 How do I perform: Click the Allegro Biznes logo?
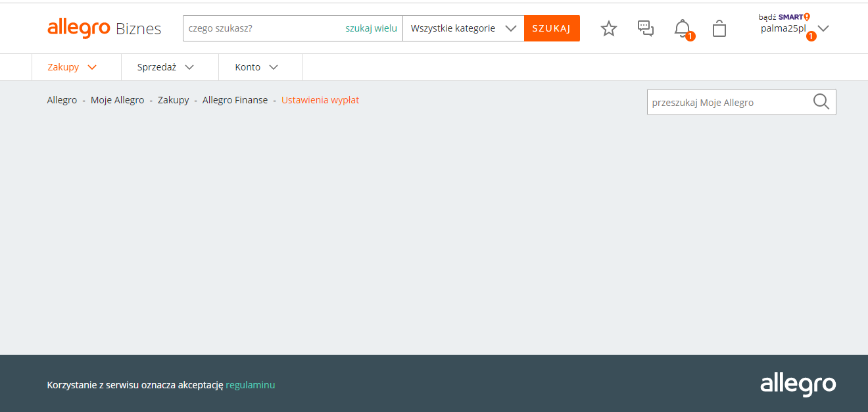tap(104, 28)
